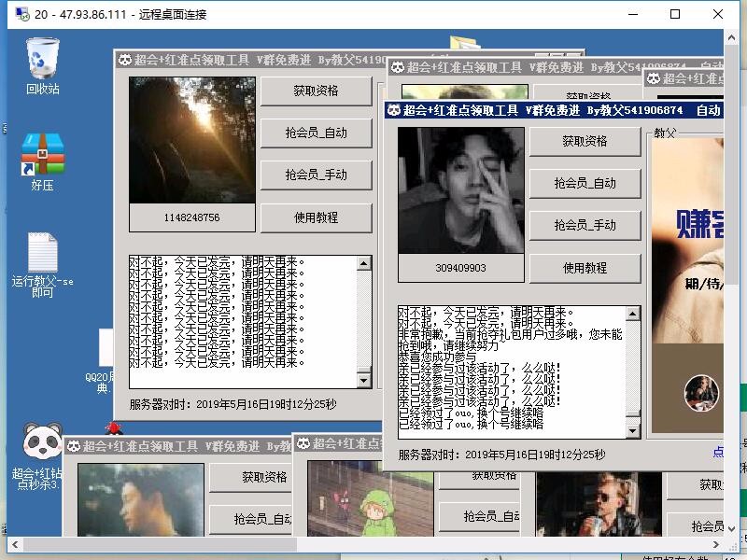Click server time text in 1148248756 window
Screen dimensions: 747x560
click(x=233, y=404)
